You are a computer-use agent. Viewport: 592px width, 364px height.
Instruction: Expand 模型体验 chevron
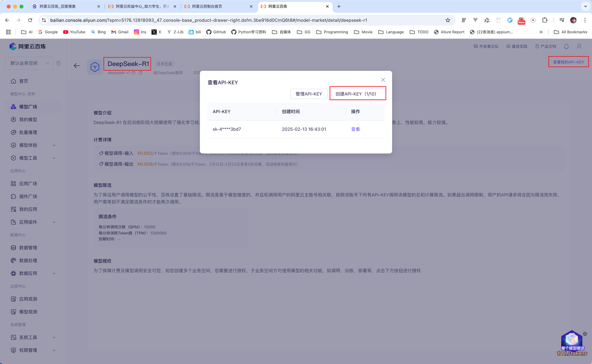54,145
